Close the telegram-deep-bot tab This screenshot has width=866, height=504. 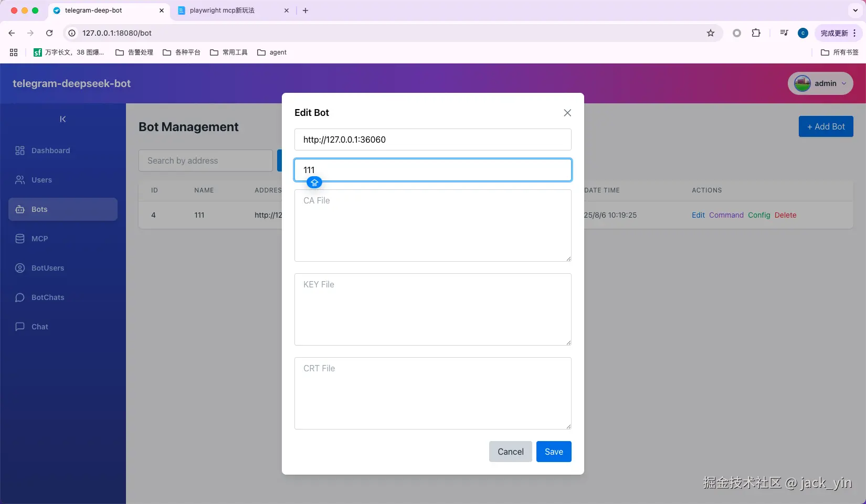coord(162,10)
